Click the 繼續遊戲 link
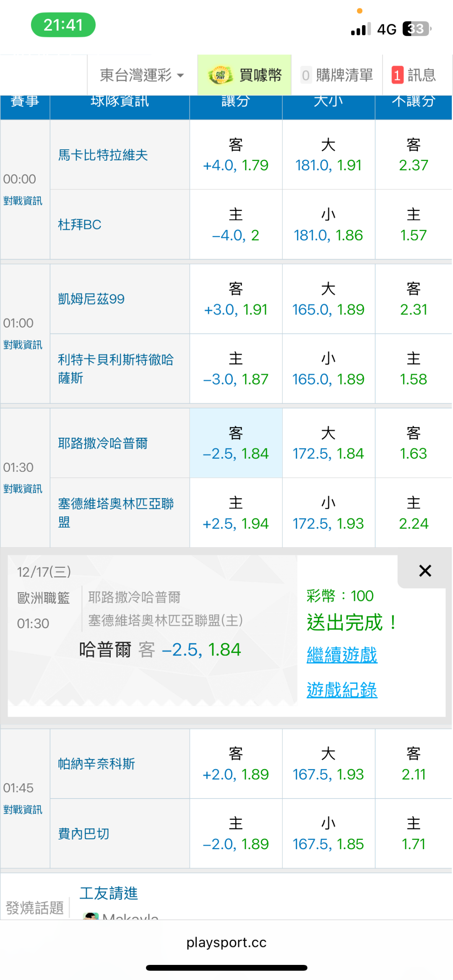 342,655
